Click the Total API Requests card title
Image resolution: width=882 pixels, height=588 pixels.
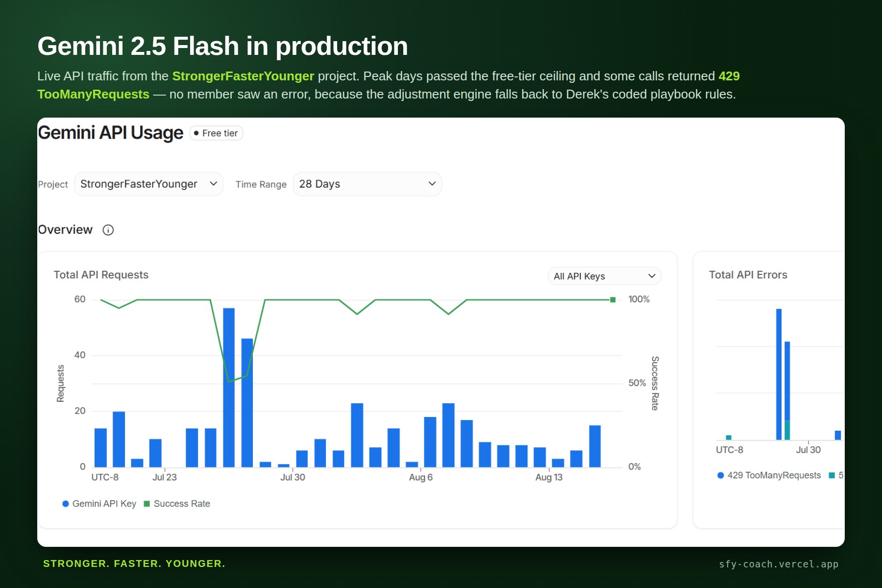[101, 275]
